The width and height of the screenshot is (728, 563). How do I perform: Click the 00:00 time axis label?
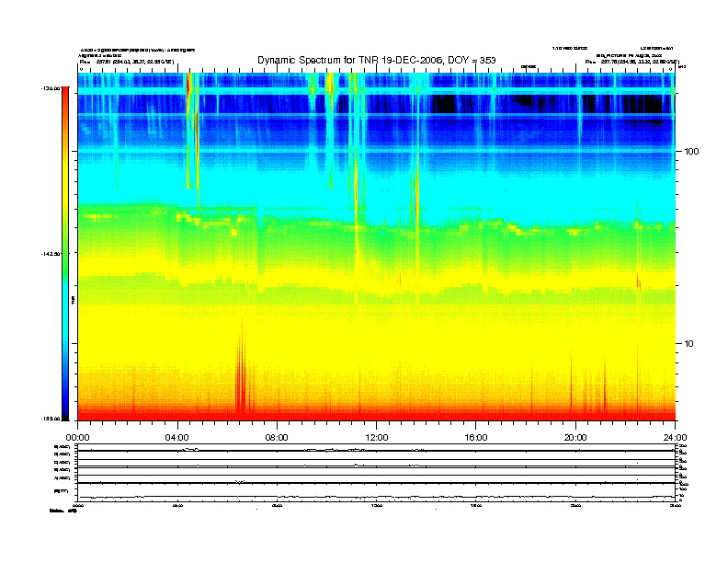tap(77, 438)
